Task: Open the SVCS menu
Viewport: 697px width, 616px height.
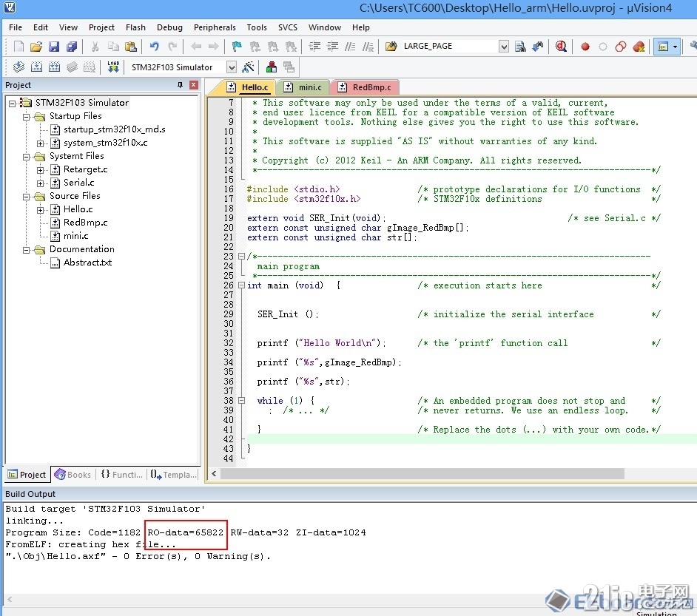Action: (288, 27)
